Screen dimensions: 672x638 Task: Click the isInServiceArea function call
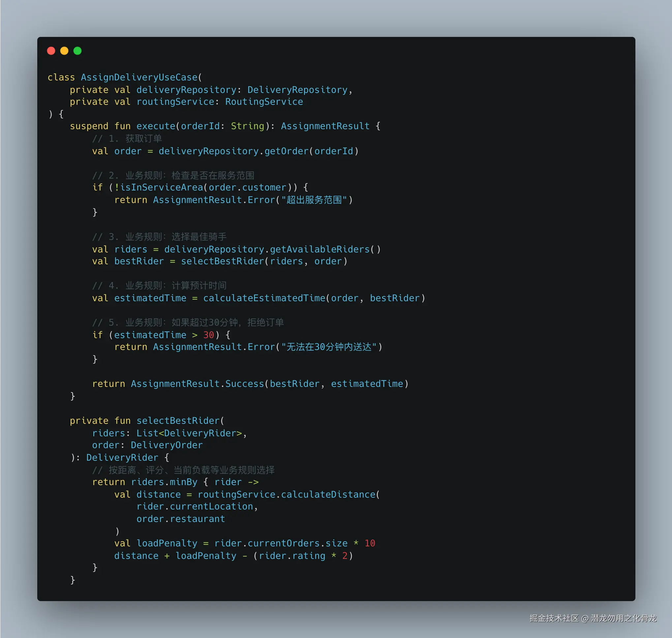pyautogui.click(x=161, y=188)
